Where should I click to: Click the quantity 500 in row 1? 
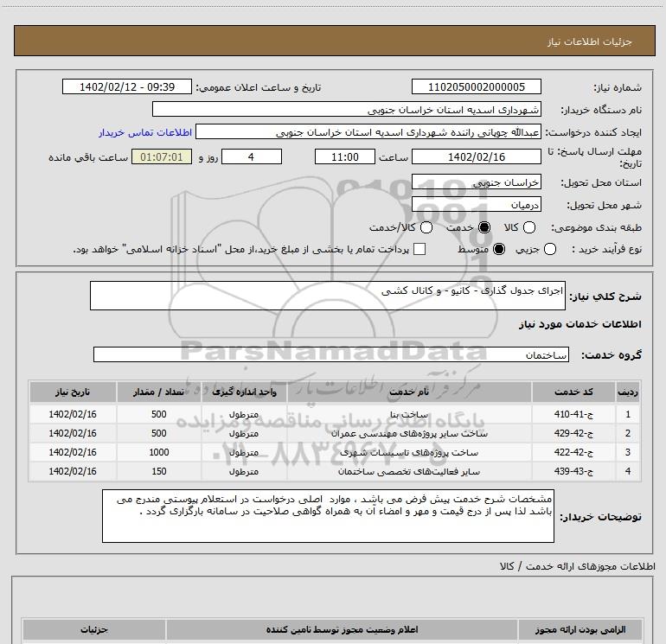point(159,414)
